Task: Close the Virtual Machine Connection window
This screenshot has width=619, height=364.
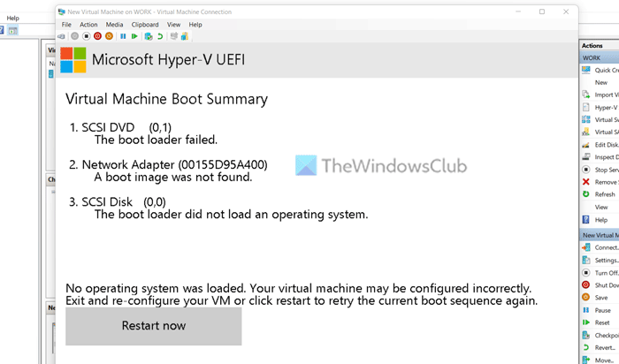Action: coord(566,11)
